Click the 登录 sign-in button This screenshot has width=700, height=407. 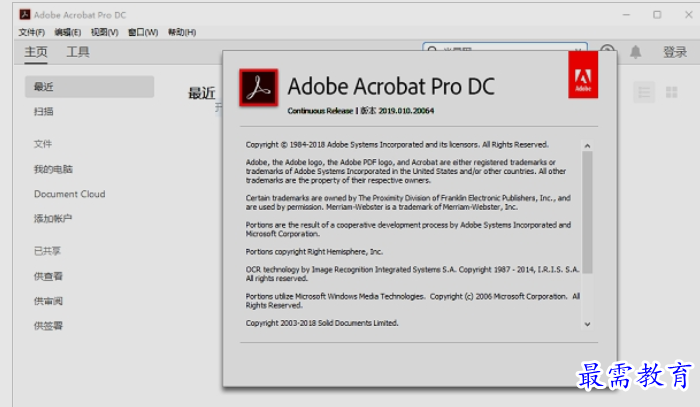tap(675, 52)
